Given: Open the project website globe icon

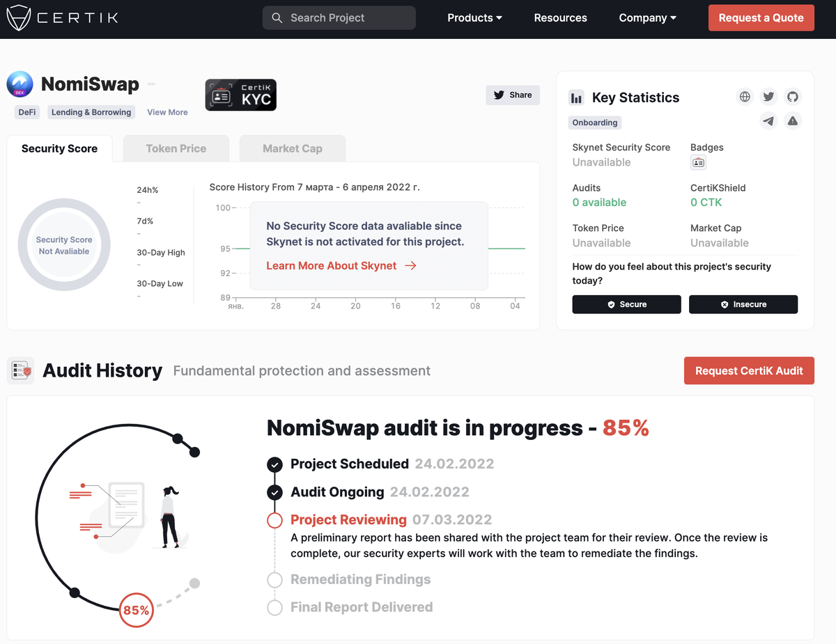Looking at the screenshot, I should click(745, 97).
